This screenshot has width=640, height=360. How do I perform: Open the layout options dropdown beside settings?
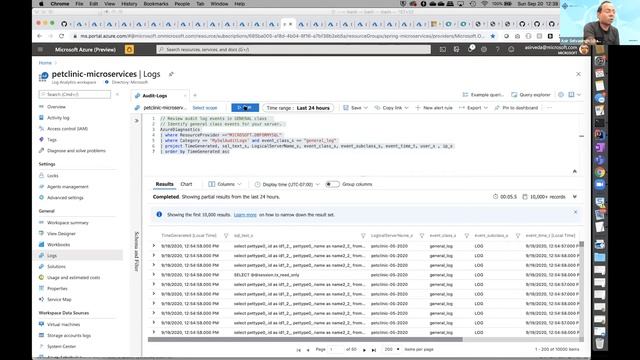tap(575, 95)
